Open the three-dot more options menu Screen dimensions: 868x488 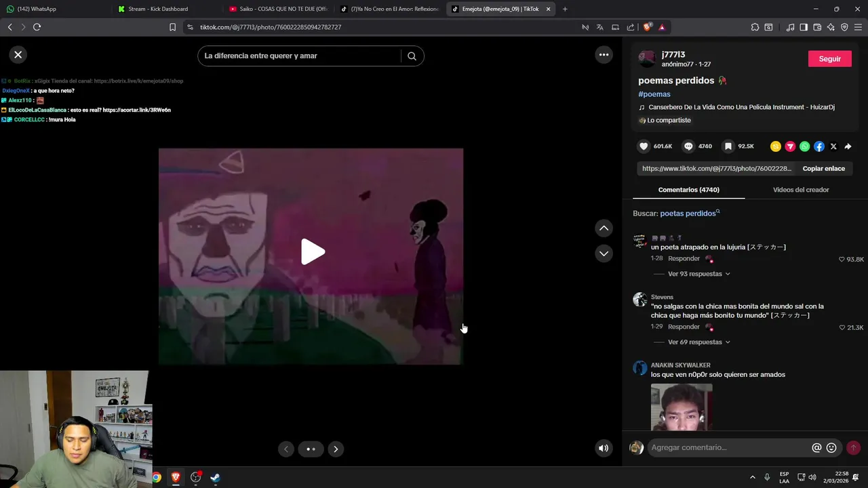[x=604, y=55]
